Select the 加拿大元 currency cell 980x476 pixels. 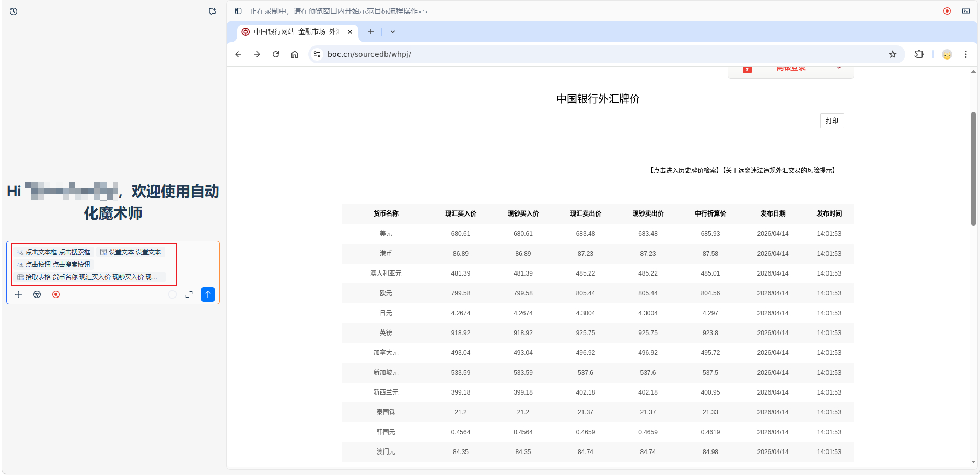[386, 353]
